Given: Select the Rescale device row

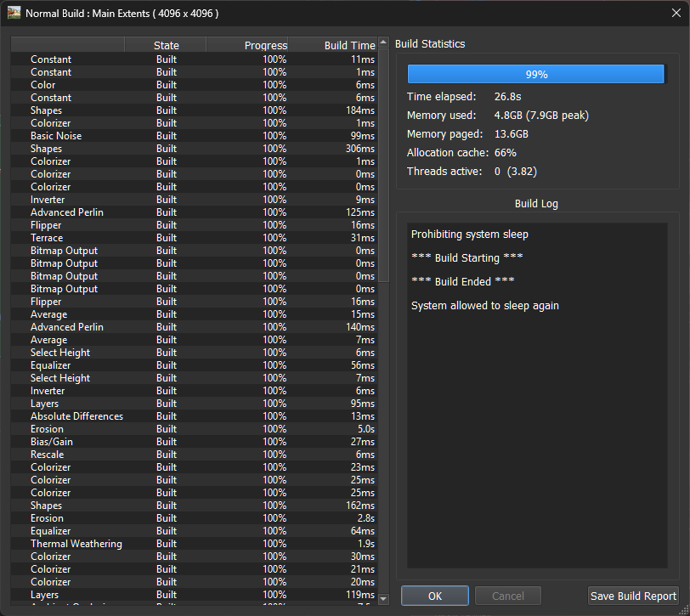Looking at the screenshot, I should [194, 455].
